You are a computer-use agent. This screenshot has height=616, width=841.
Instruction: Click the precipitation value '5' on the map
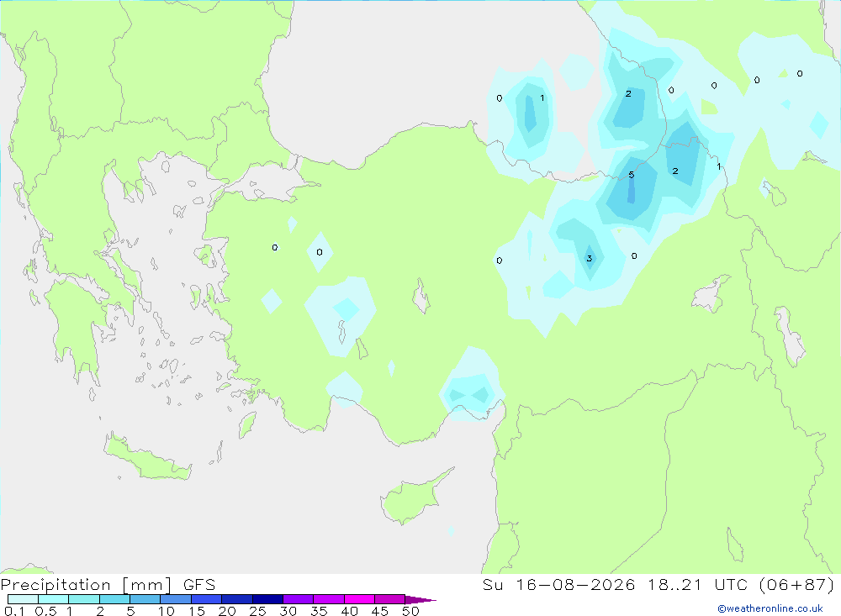[x=632, y=175]
